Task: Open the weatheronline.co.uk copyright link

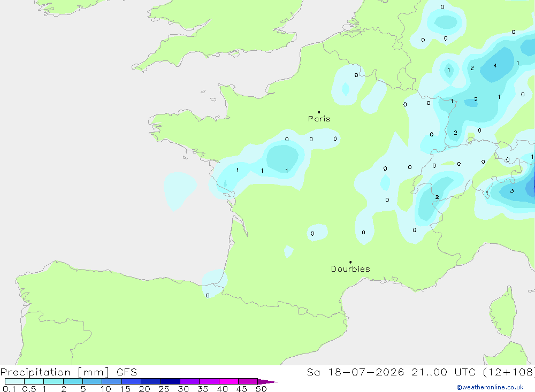Action: 490,387
